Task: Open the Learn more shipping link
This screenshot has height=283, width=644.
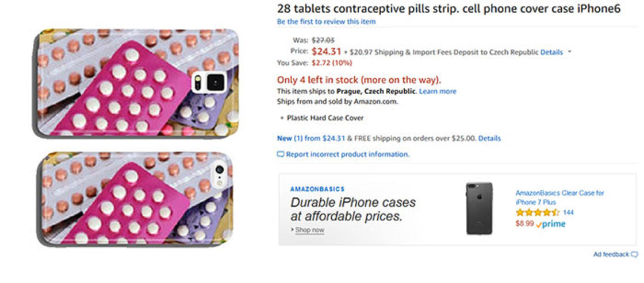Action: pos(438,91)
